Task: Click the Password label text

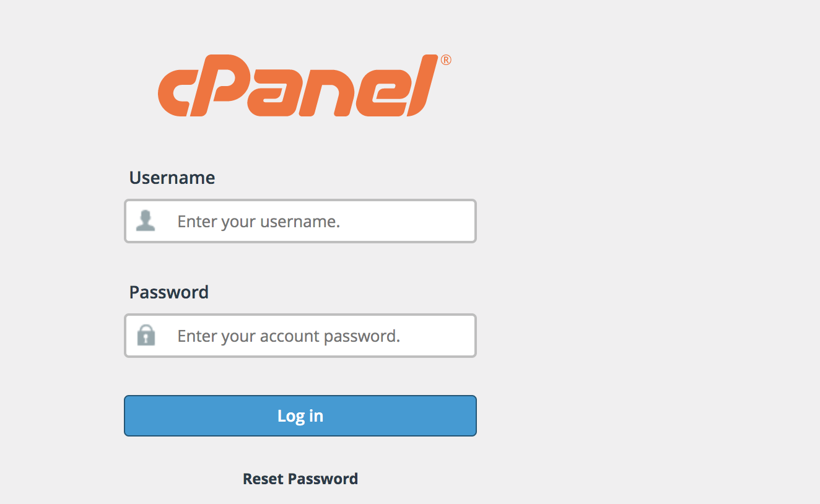Action: coord(169,292)
